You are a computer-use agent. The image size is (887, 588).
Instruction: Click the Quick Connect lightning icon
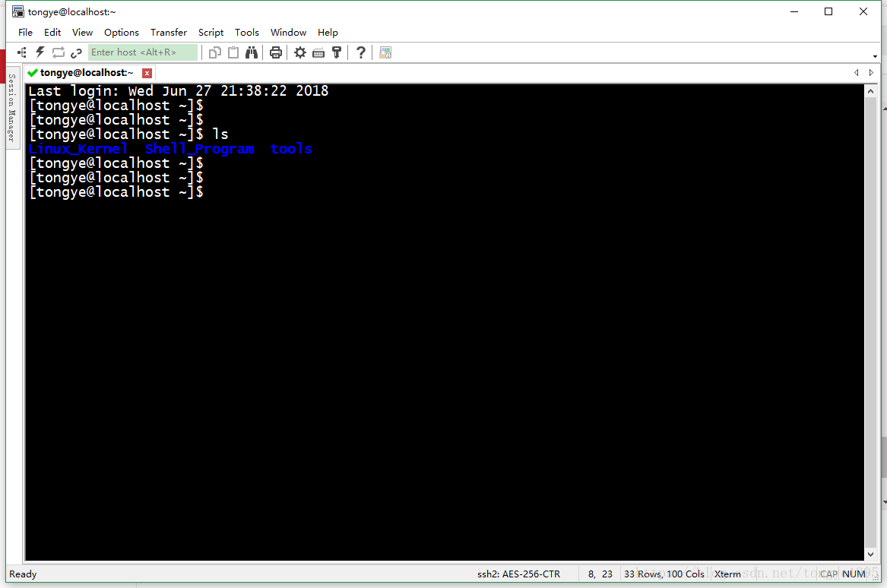point(40,52)
